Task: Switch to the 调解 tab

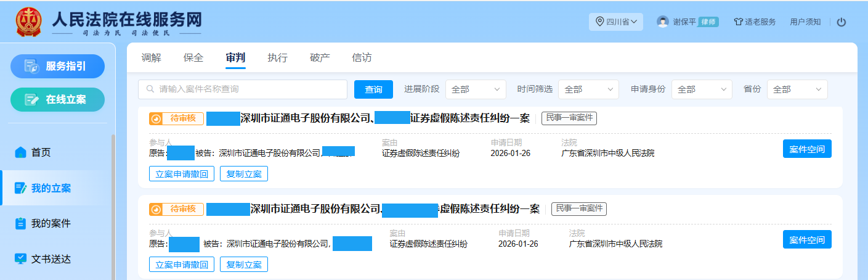Action: tap(152, 57)
